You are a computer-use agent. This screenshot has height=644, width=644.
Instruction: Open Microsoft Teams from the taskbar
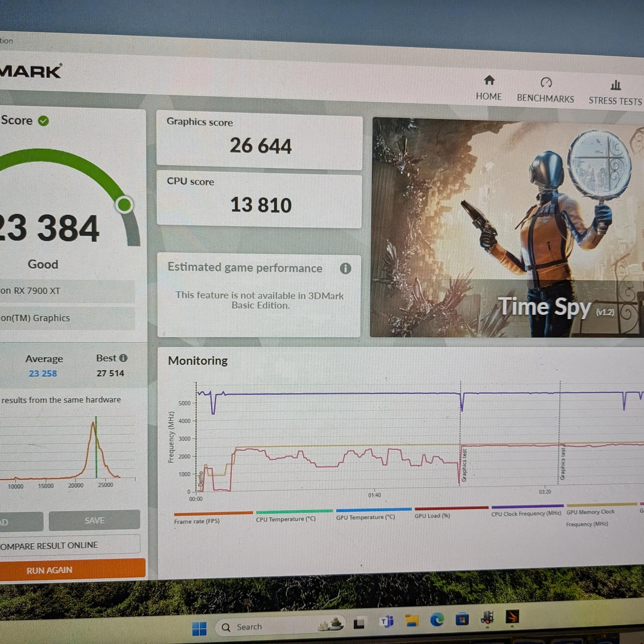387,622
